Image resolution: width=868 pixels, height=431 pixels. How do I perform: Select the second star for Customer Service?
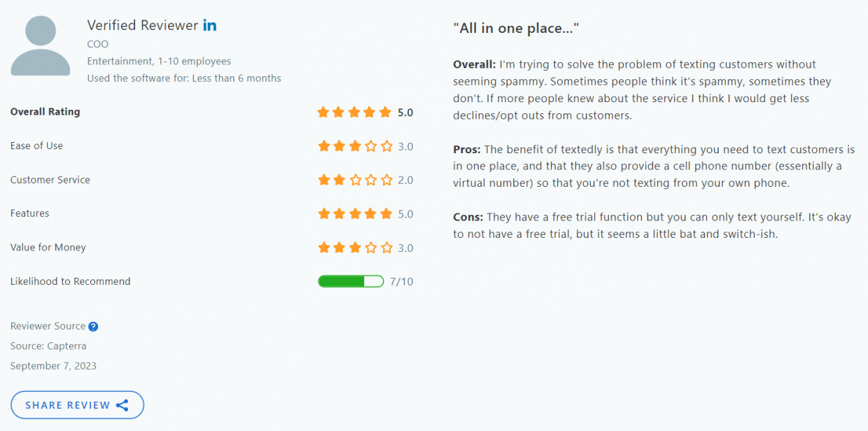339,180
